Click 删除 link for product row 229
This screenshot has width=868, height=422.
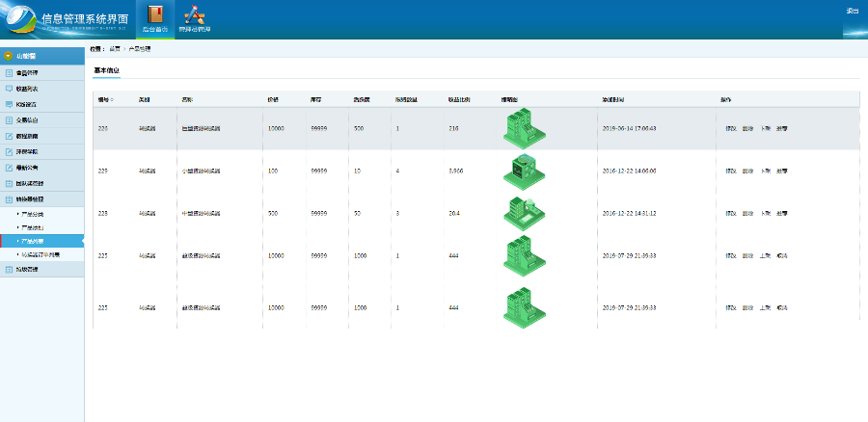click(747, 171)
